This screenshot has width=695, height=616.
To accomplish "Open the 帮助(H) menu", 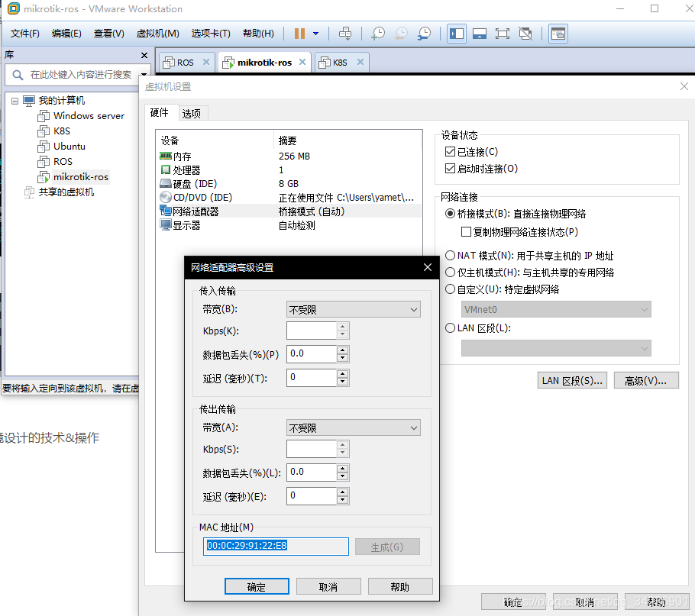I will click(x=258, y=34).
